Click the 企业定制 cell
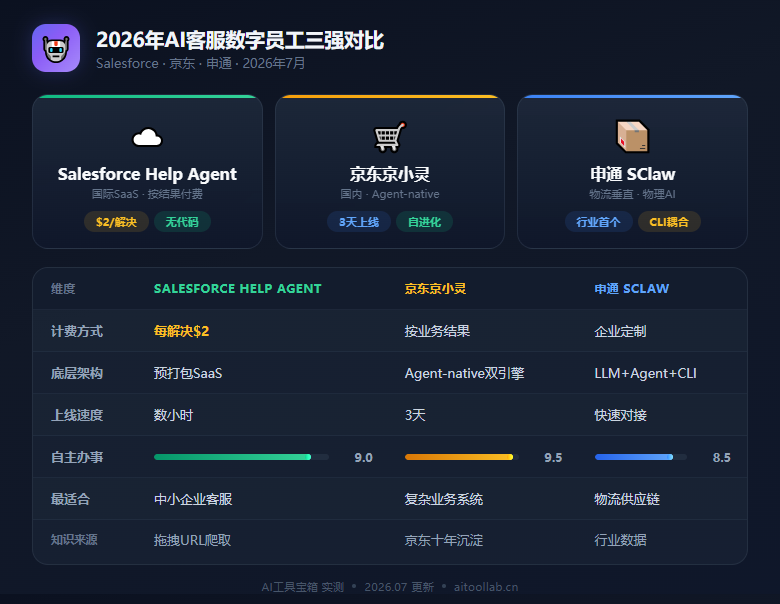This screenshot has width=780, height=604. click(x=620, y=331)
